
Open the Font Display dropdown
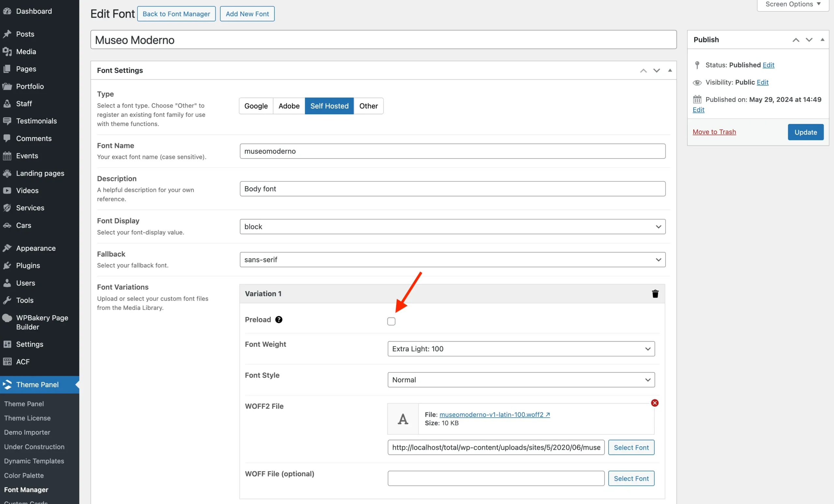click(452, 227)
